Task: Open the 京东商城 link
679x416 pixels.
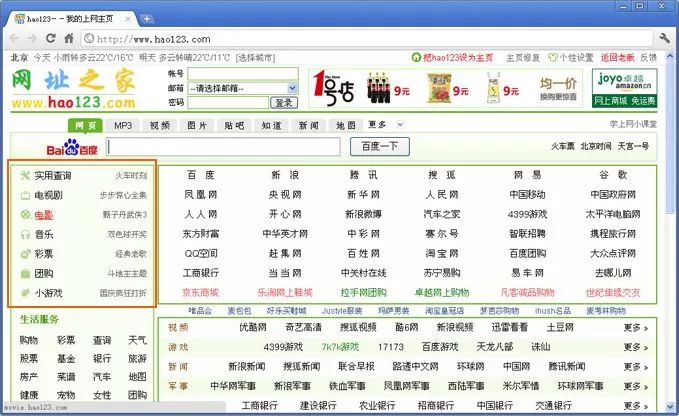Action: tap(200, 293)
